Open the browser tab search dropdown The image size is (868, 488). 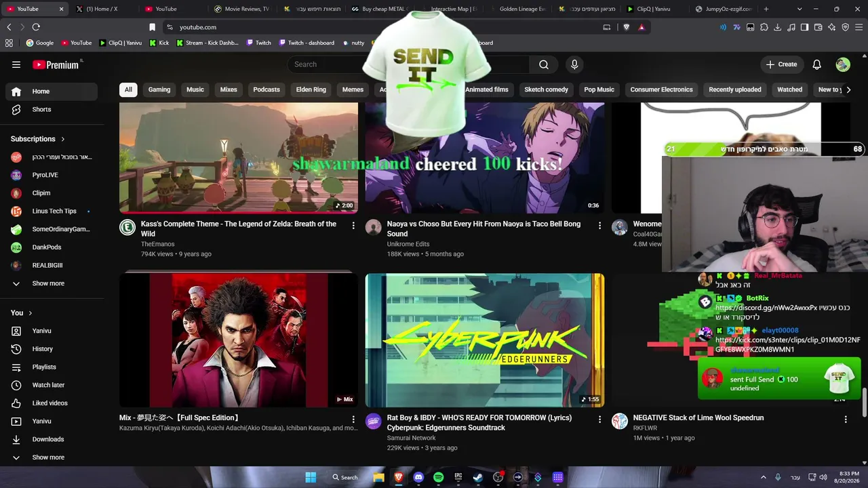pyautogui.click(x=800, y=9)
